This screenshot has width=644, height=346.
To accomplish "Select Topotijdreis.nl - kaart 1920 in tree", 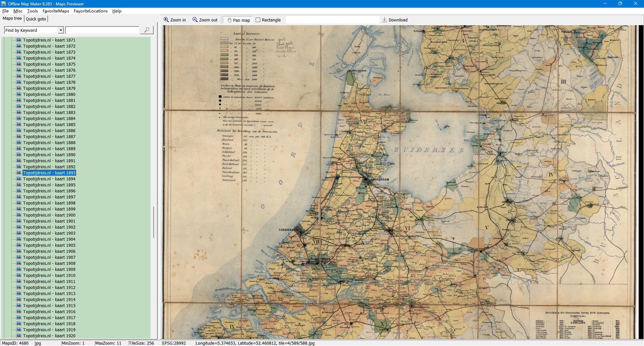I will click(49, 336).
